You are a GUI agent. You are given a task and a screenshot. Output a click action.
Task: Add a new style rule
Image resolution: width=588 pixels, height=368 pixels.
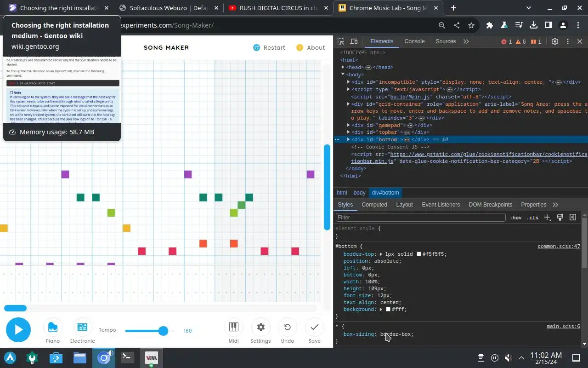pyautogui.click(x=547, y=218)
